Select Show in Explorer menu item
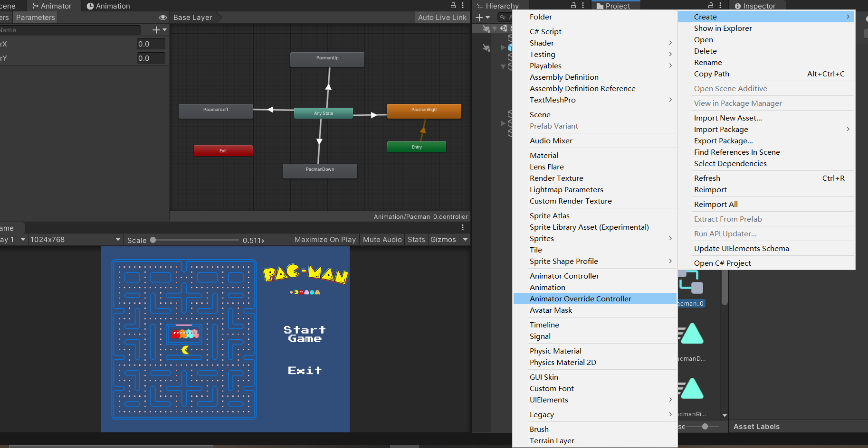Image resolution: width=868 pixels, height=448 pixels. (766, 28)
